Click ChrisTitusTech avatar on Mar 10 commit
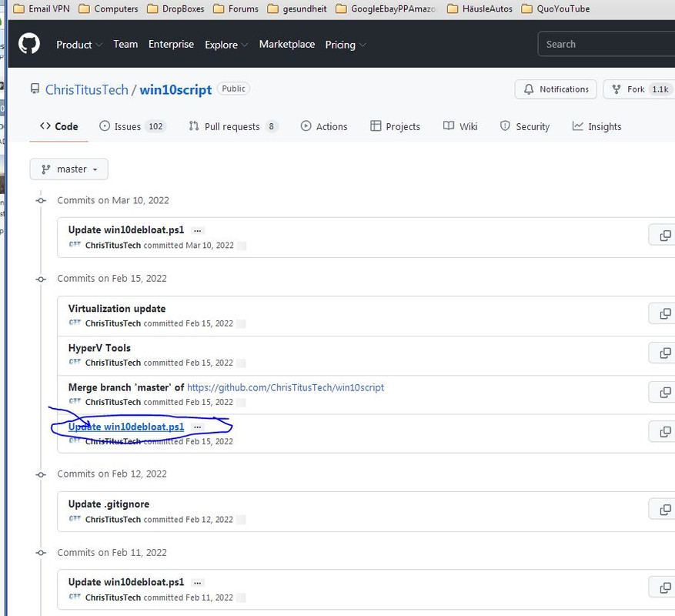The image size is (675, 616). [75, 245]
